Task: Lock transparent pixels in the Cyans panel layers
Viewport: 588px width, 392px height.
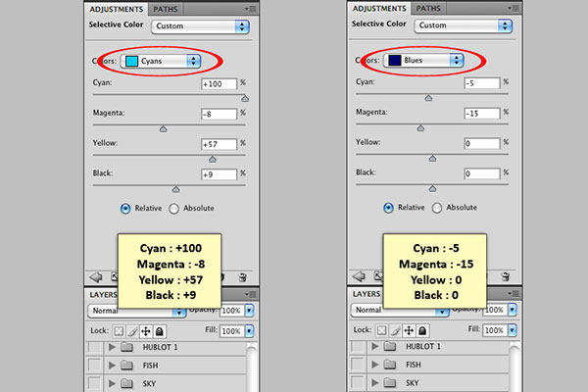Action: point(119,331)
